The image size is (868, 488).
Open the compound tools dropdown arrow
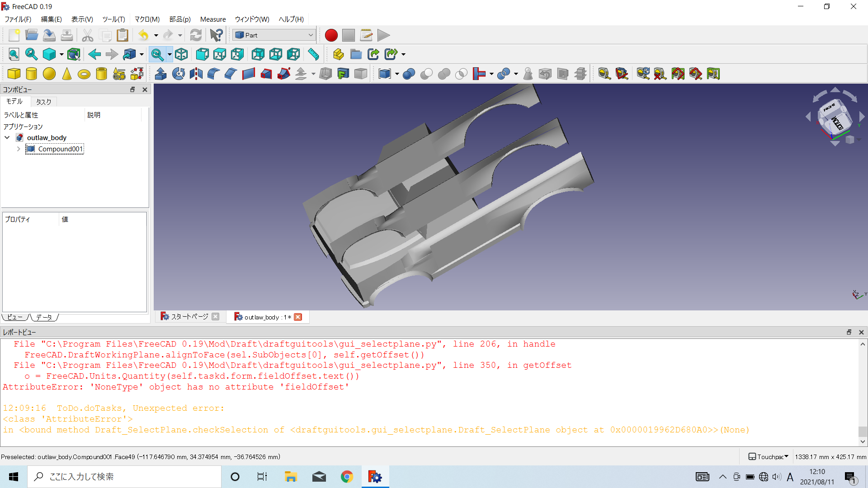tap(397, 74)
